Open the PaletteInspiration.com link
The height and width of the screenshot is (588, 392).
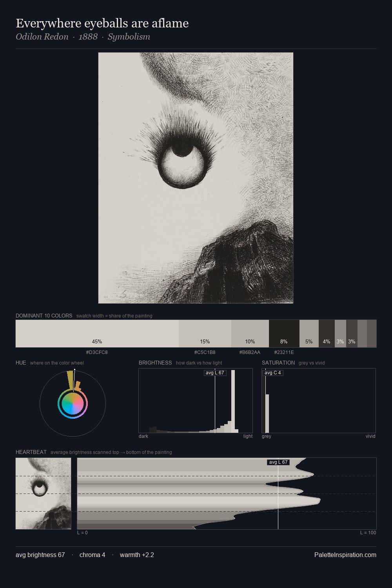click(x=345, y=555)
